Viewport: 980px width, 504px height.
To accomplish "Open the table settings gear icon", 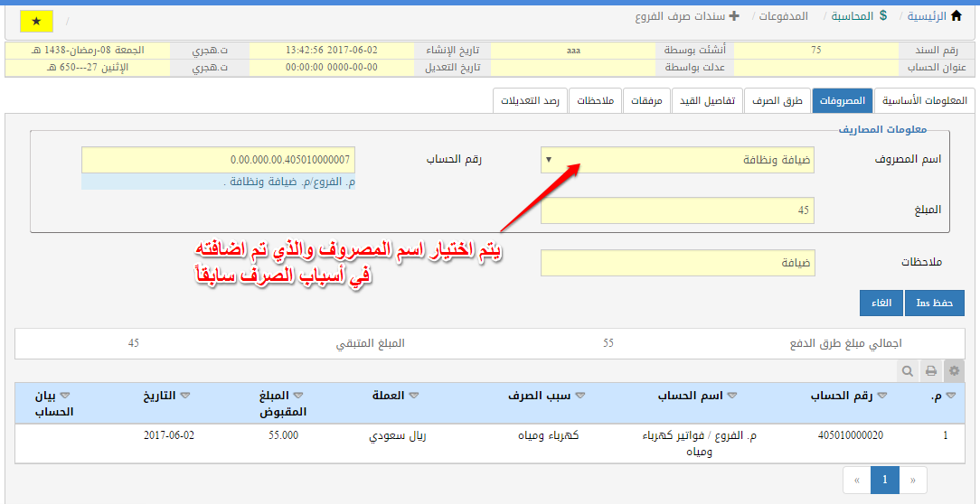I will pos(953,370).
